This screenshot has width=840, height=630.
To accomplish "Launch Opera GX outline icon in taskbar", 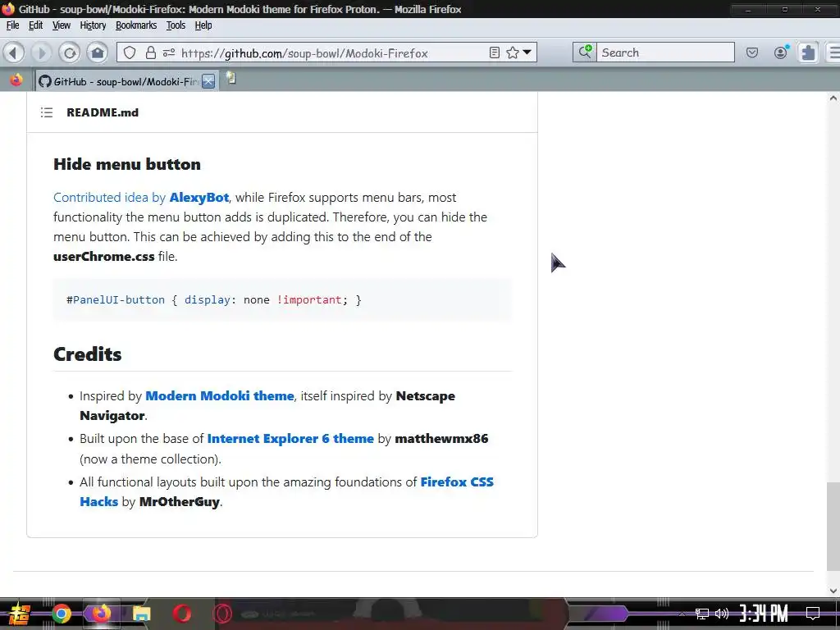I will (221, 614).
